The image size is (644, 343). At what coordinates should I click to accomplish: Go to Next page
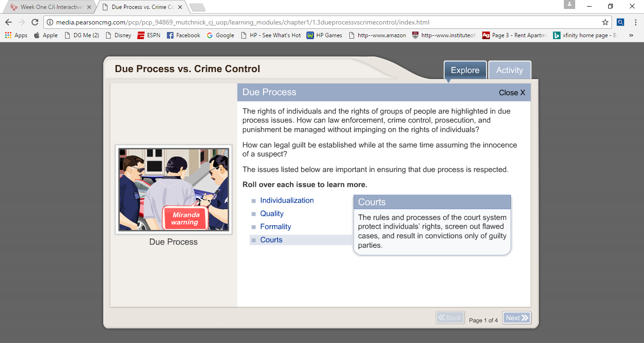coord(516,318)
